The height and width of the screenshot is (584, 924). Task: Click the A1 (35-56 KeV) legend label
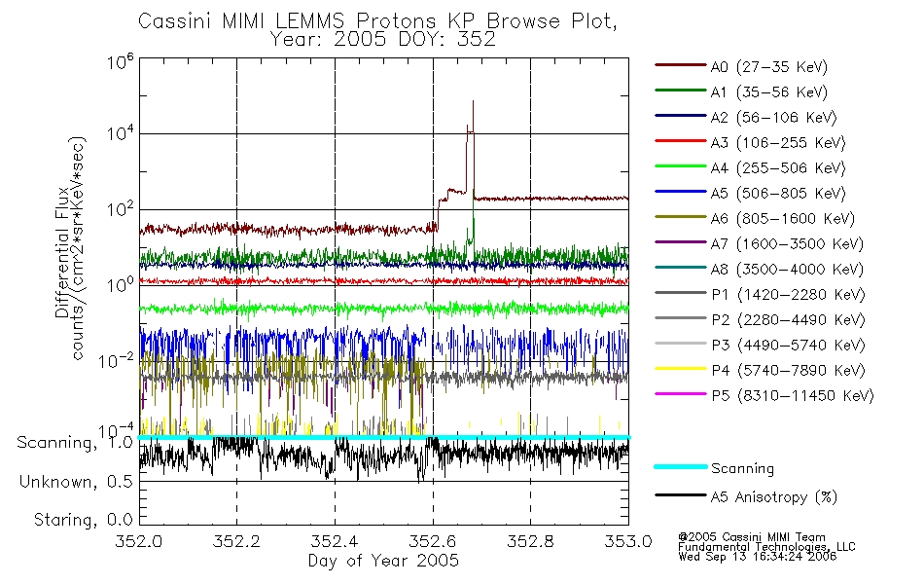point(768,92)
